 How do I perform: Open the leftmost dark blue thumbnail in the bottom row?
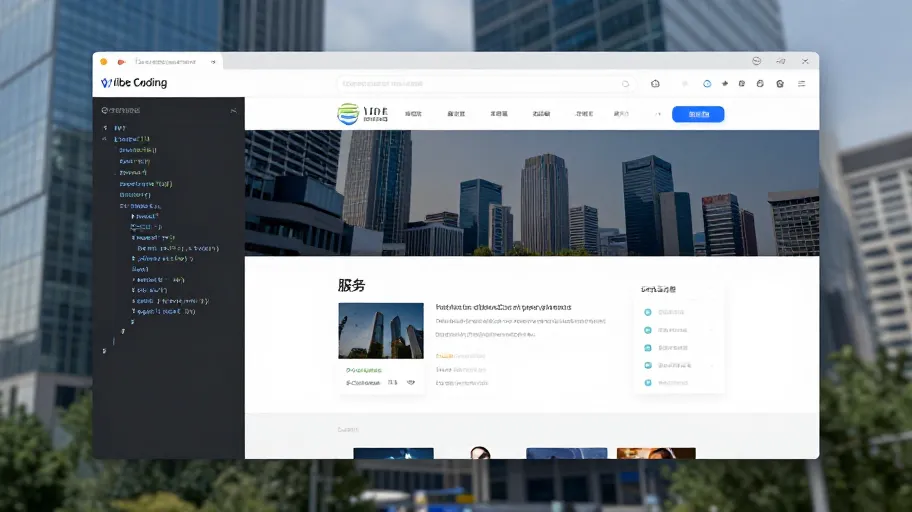pos(393,453)
